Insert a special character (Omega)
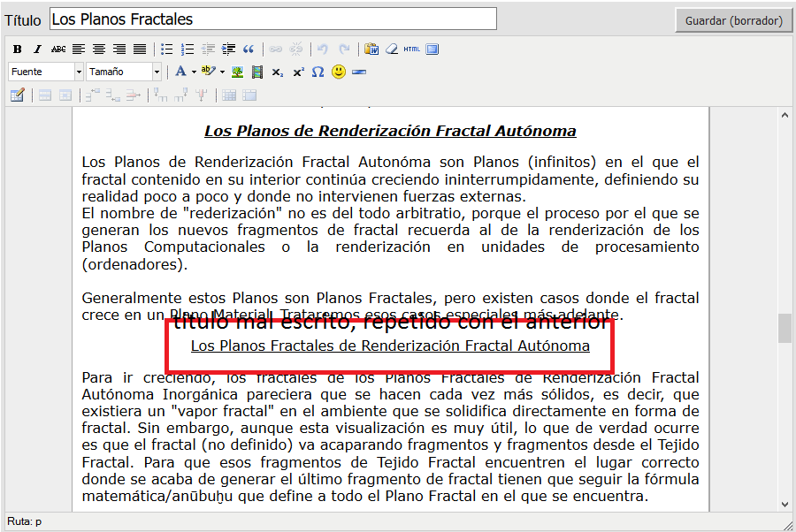The image size is (796, 532). (x=318, y=72)
